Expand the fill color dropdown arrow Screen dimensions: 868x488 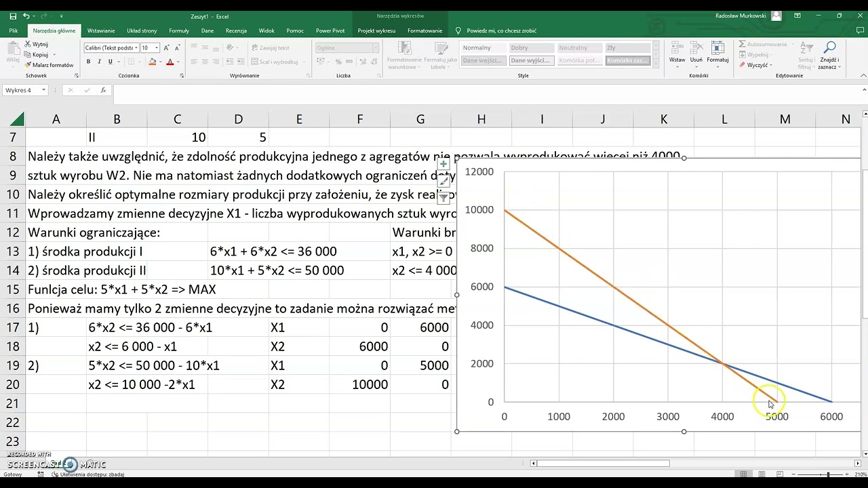[161, 62]
